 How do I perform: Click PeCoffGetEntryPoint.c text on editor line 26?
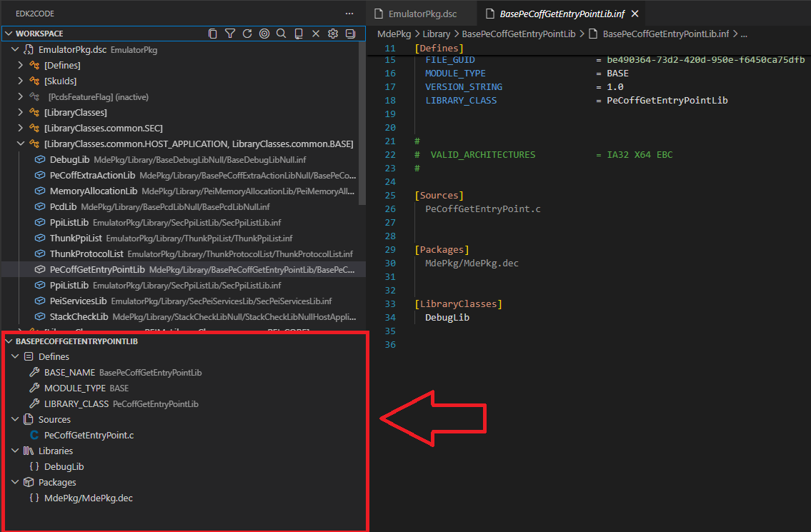pos(482,209)
